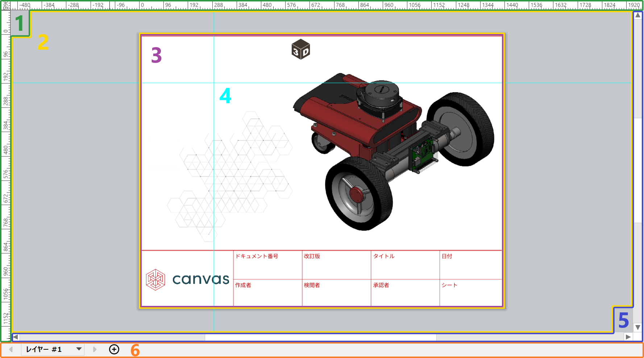Click the px ruler unit corner
This screenshot has height=358, width=644.
pyautogui.click(x=5, y=5)
